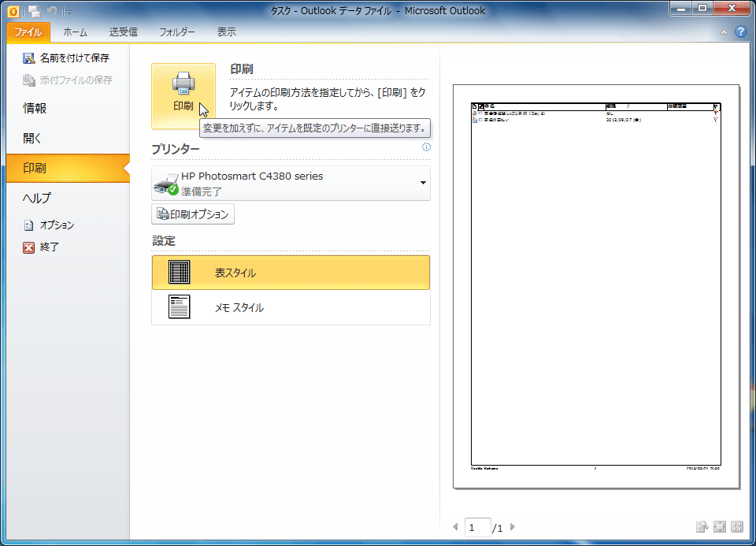Click 終了 to exit Outlook

click(x=42, y=247)
